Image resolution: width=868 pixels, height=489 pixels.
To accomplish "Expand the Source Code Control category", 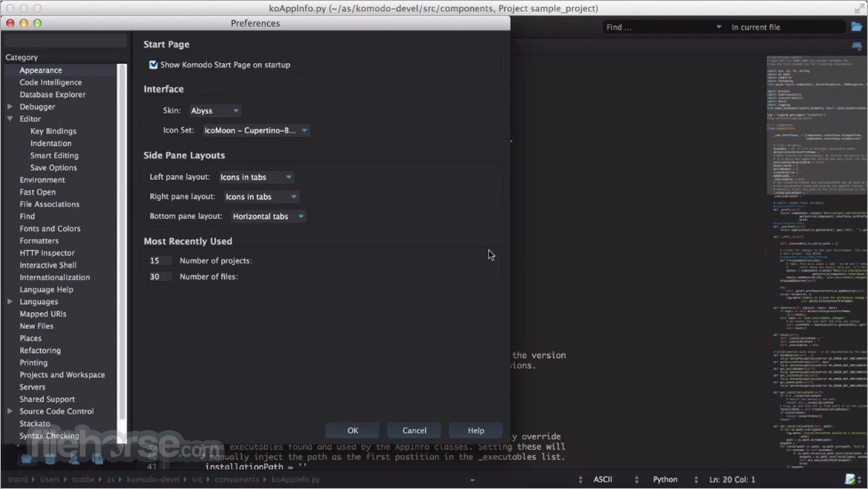I will [x=10, y=411].
